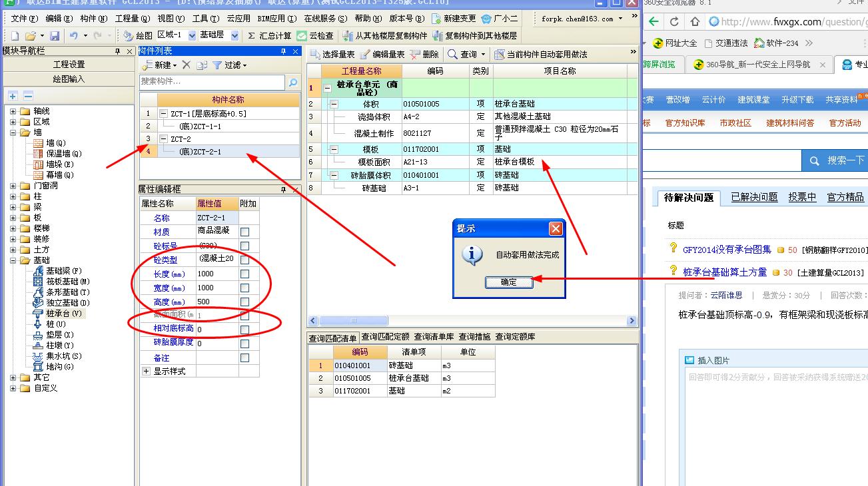868x486 pixels.
Task: Click the search magnifier in component list
Action: pos(292,82)
